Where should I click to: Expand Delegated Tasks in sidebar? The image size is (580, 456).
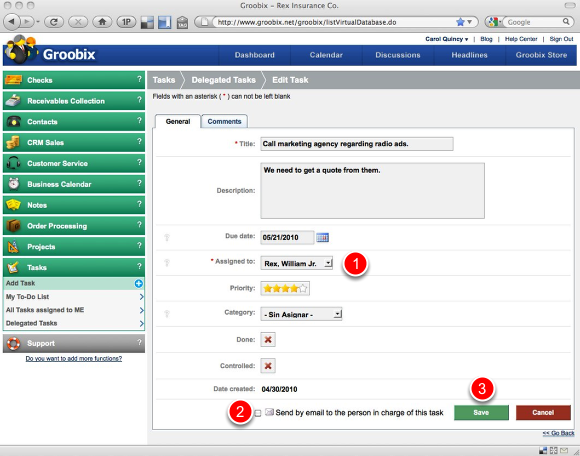pos(74,323)
